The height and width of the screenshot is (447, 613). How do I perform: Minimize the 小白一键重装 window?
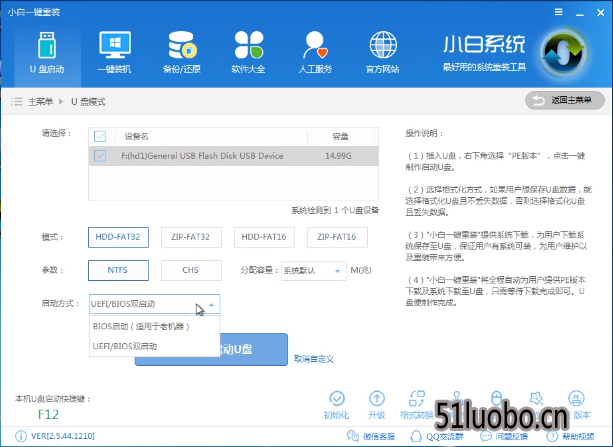tap(580, 13)
